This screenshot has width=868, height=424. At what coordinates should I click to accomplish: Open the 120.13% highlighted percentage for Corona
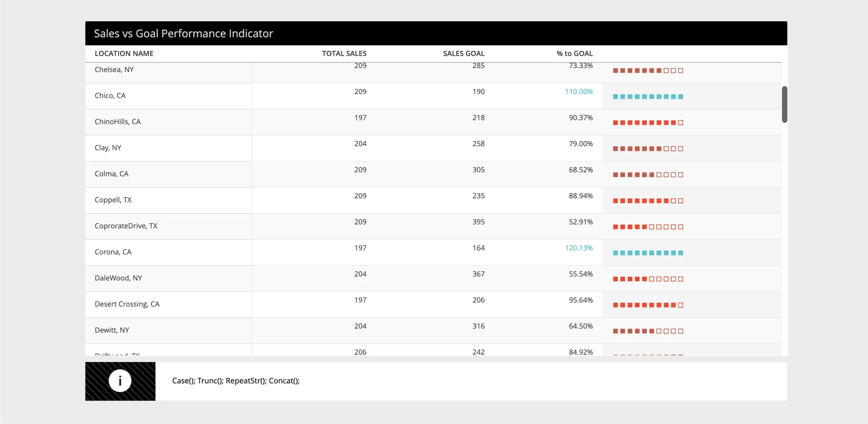coord(578,248)
